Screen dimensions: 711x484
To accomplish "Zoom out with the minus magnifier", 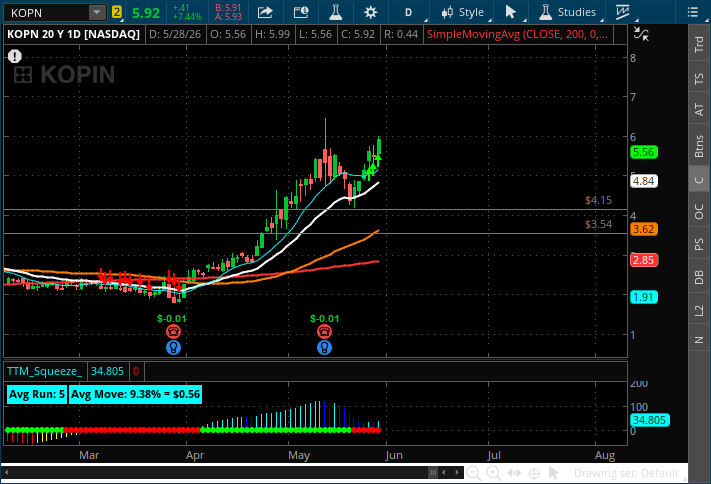I will (474, 473).
